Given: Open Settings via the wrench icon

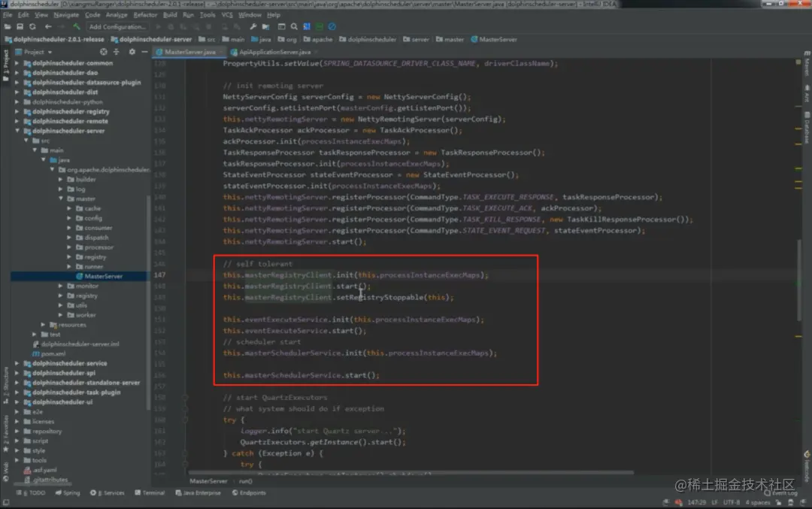Looking at the screenshot, I should (x=253, y=26).
